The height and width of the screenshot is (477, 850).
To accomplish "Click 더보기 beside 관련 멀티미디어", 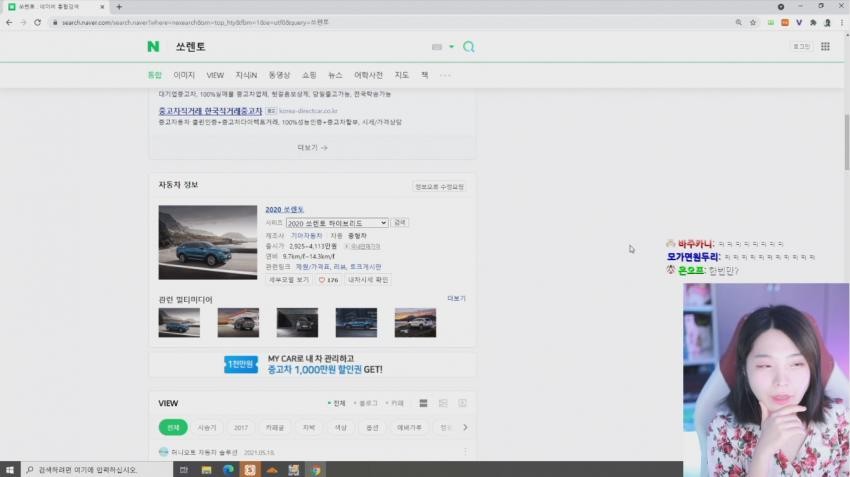I will (x=456, y=299).
